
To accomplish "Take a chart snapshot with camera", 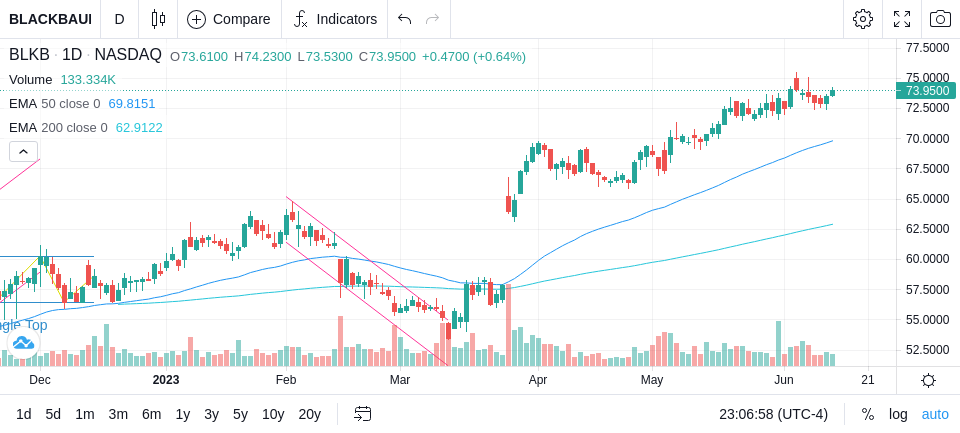I will pyautogui.click(x=940, y=19).
